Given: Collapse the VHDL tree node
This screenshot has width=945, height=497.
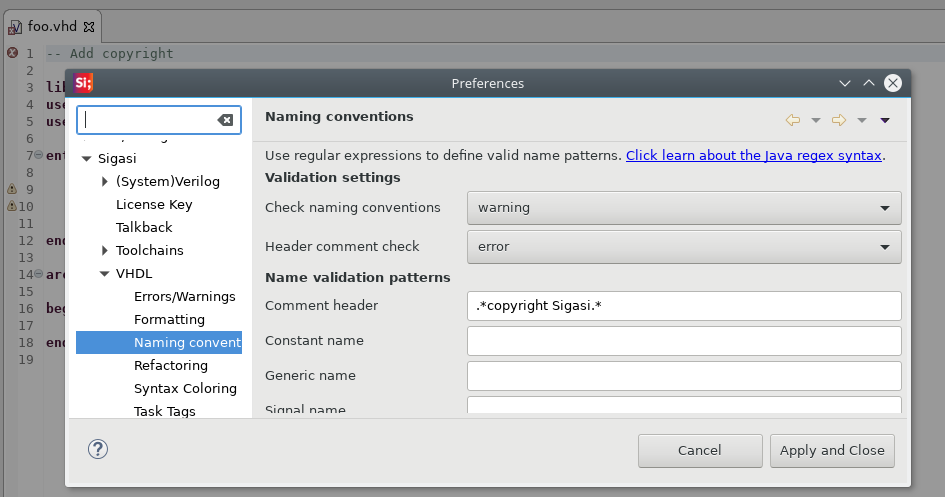Looking at the screenshot, I should (104, 274).
